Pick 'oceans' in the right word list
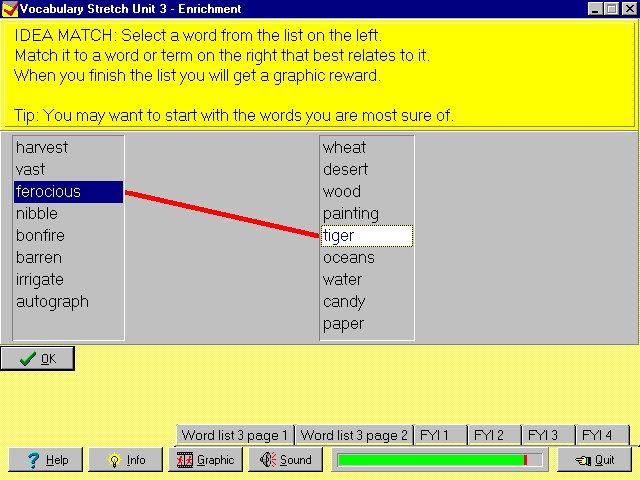The image size is (640, 480). tap(348, 258)
